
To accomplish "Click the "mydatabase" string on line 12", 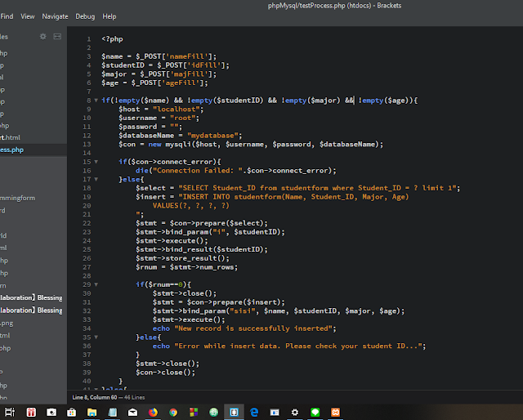I will pos(212,136).
